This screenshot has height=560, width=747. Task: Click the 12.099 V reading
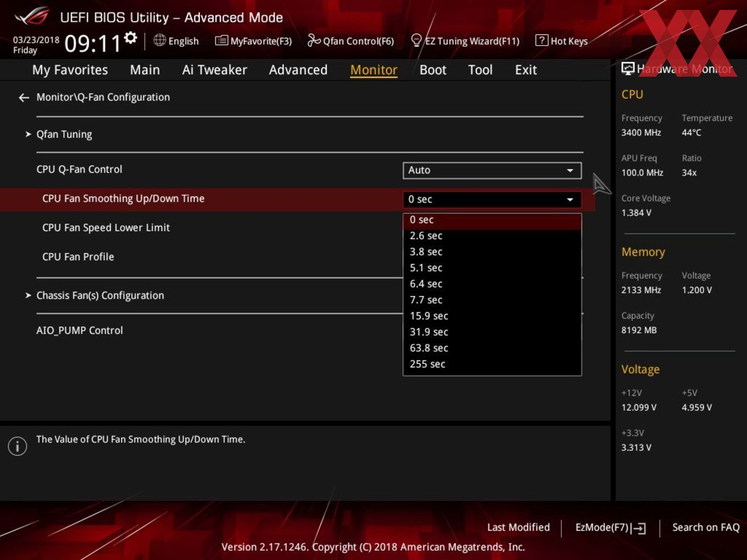[x=639, y=407]
